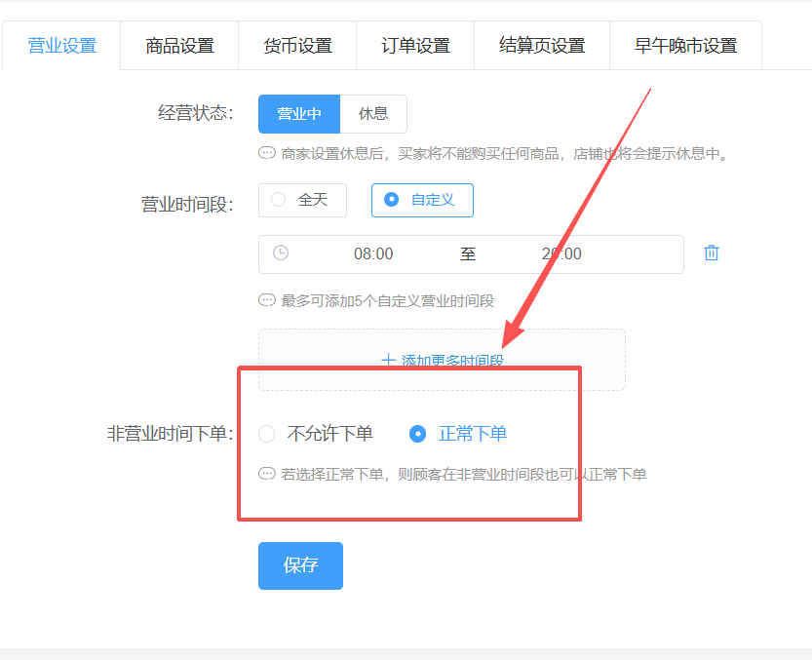Select 不允许下单 for non-business hours
This screenshot has width=812, height=660.
pyautogui.click(x=317, y=434)
